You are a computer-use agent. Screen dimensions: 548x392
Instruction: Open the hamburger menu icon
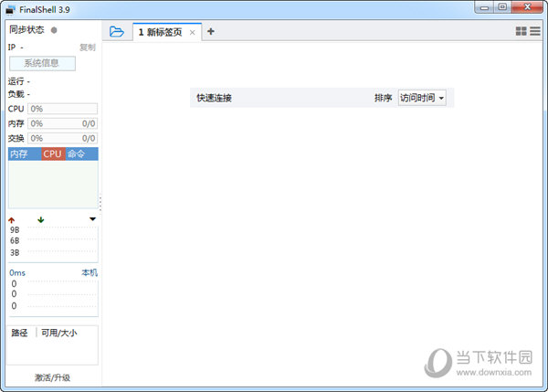tap(535, 31)
